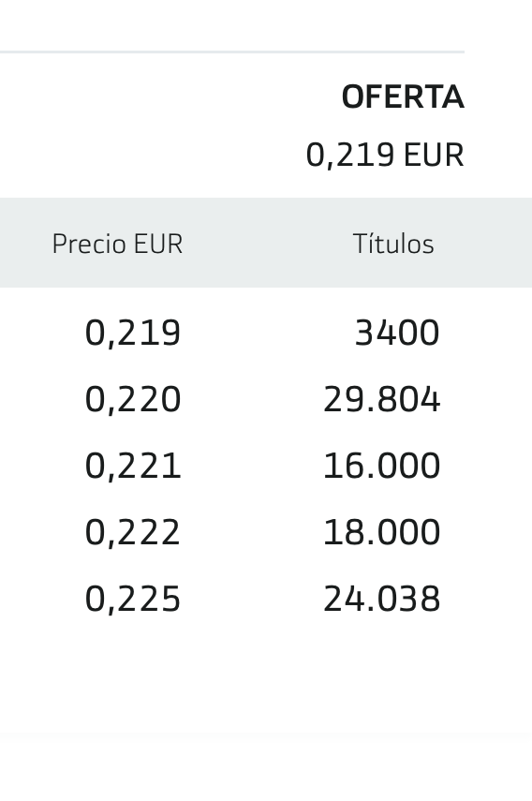Image resolution: width=532 pixels, height=801 pixels.
Task: Click the 18.000 títulos cell
Action: click(x=381, y=532)
